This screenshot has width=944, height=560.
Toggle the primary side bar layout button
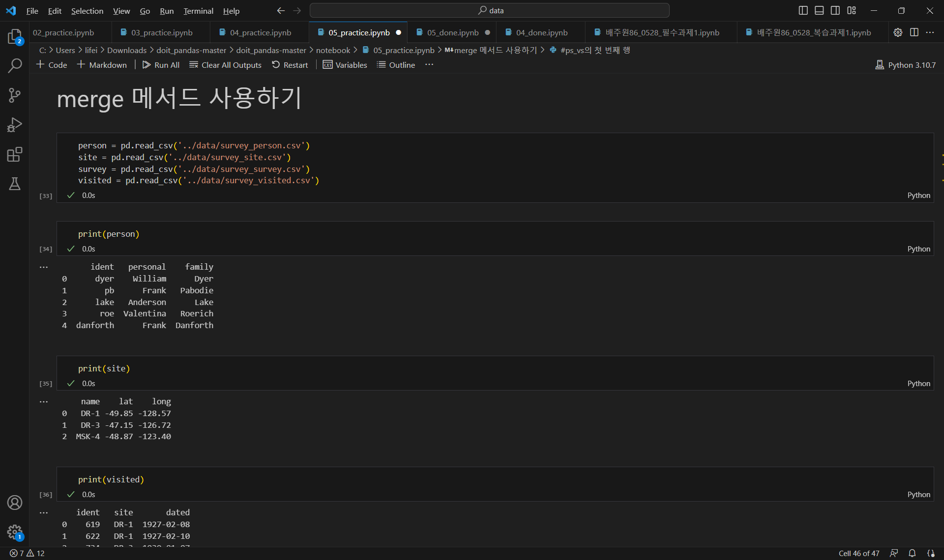(x=803, y=10)
